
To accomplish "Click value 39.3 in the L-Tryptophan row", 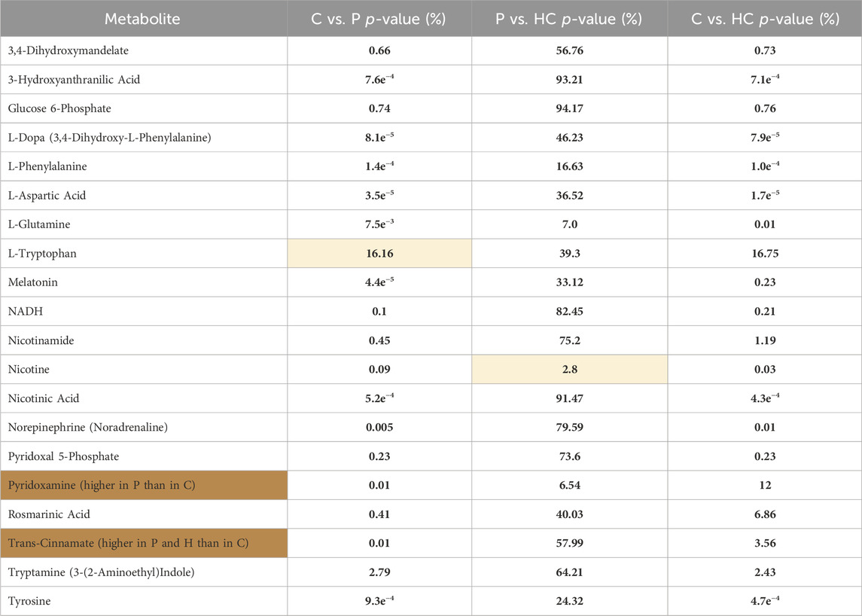I will pos(570,254).
